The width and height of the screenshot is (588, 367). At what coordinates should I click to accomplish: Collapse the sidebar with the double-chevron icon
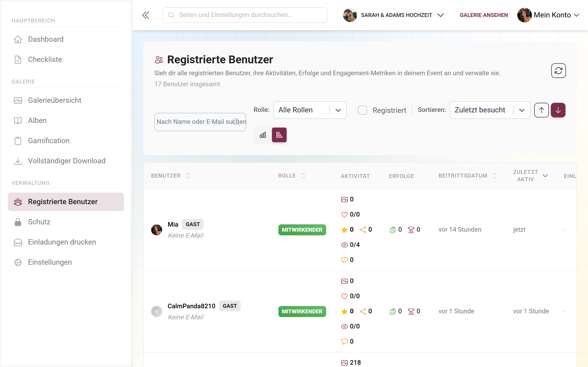[146, 15]
